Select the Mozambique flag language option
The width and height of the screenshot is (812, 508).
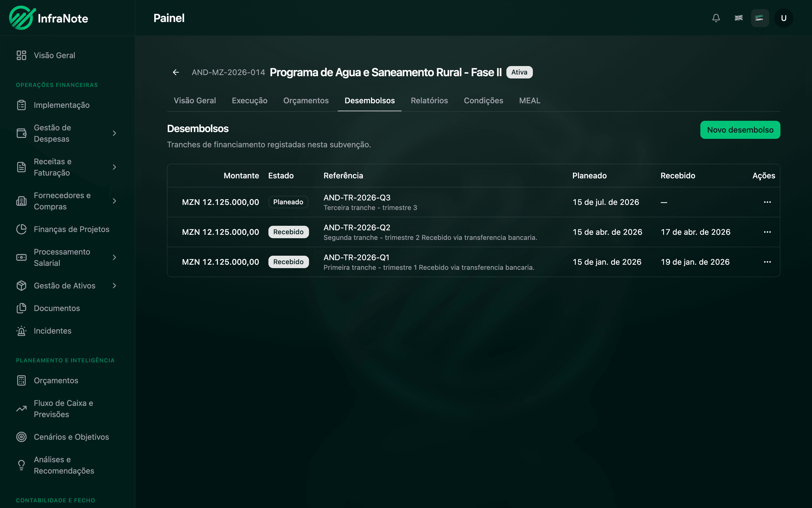click(x=760, y=18)
